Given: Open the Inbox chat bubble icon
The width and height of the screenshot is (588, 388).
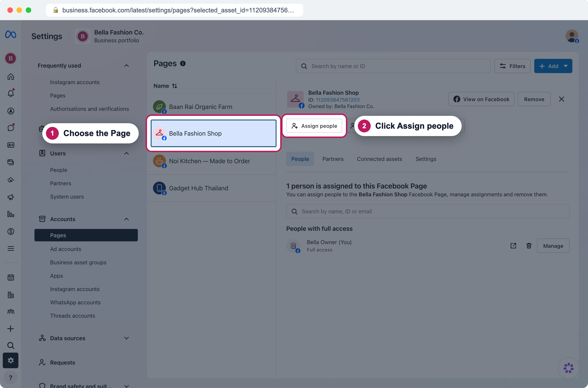Looking at the screenshot, I should 11,128.
